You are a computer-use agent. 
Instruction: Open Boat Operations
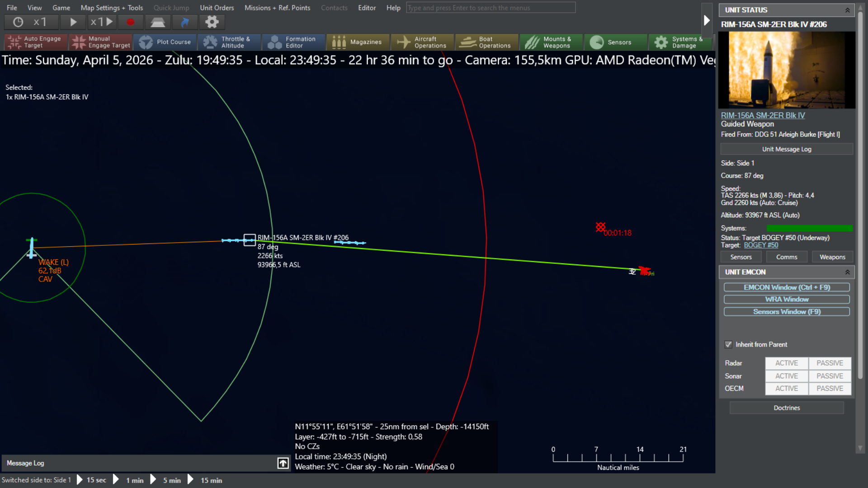tap(487, 42)
